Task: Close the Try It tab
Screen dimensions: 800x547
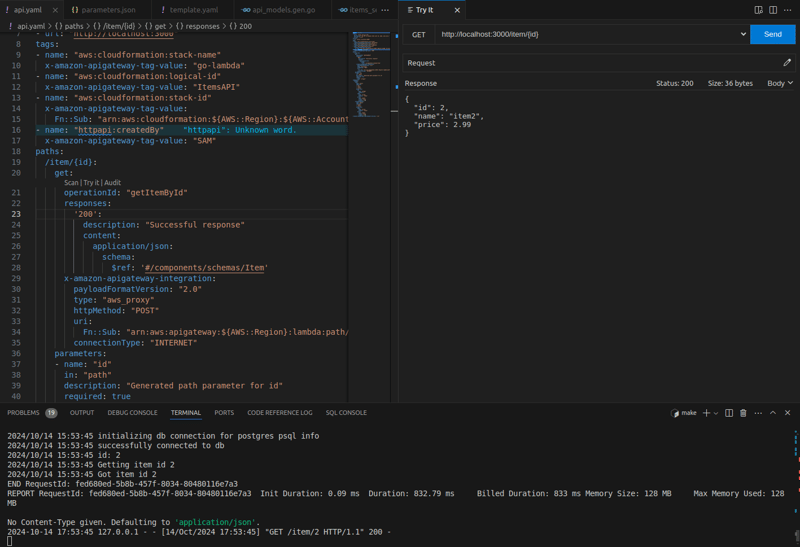Action: [x=457, y=10]
